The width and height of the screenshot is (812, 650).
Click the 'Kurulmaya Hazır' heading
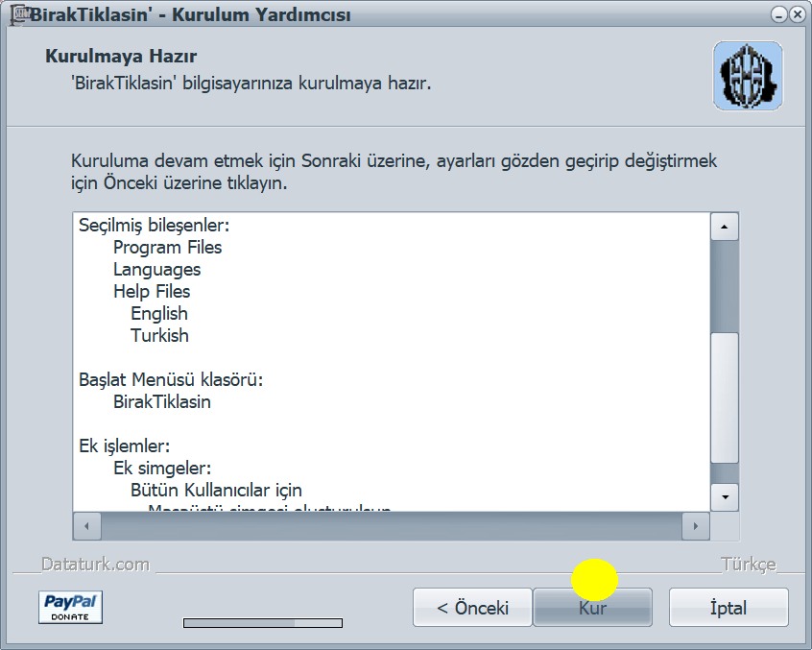tap(121, 56)
